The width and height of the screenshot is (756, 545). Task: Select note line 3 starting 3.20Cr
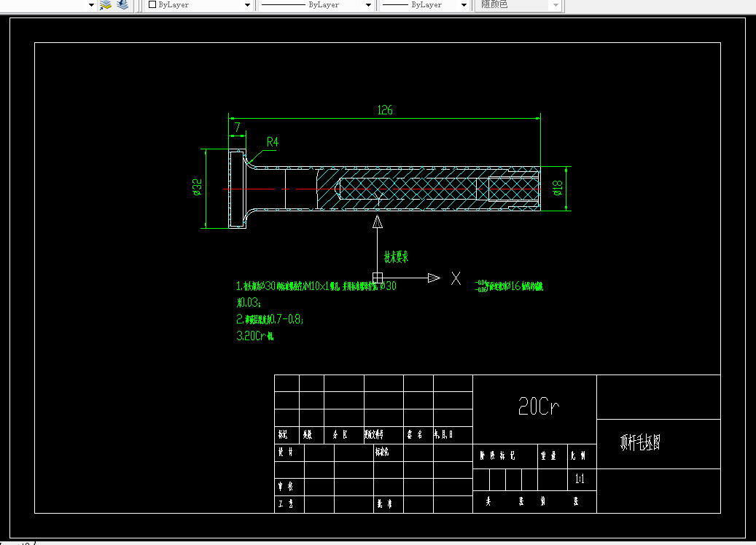click(255, 336)
